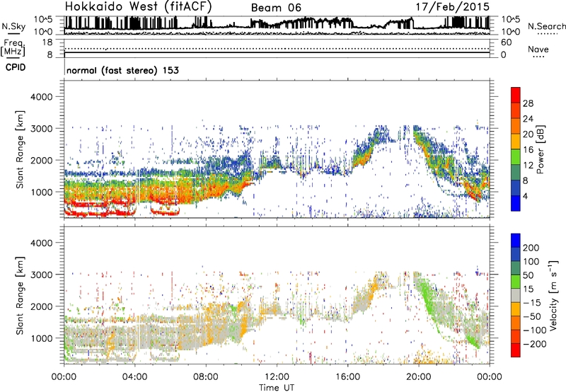Click the '-100' label on Velocity colorbar
566x392 pixels.
click(x=535, y=330)
